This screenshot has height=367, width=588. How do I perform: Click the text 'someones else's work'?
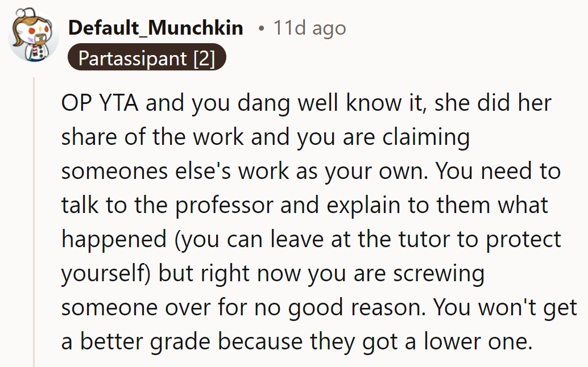pyautogui.click(x=175, y=171)
